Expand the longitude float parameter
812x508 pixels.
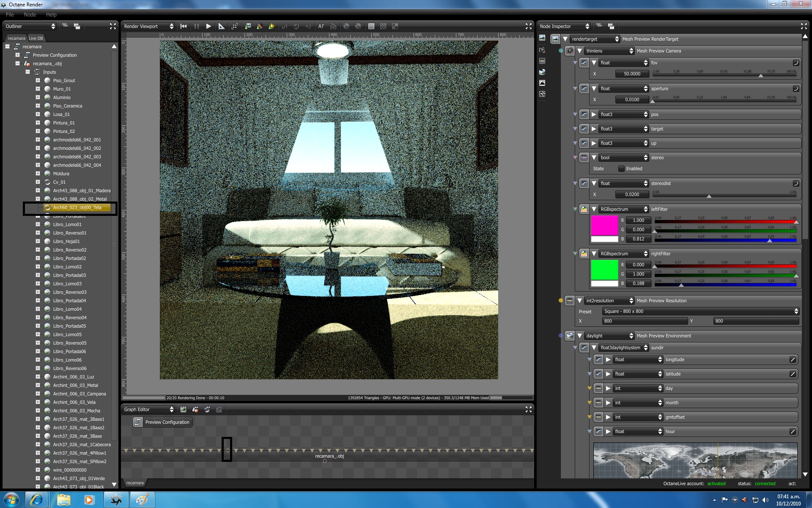[608, 359]
